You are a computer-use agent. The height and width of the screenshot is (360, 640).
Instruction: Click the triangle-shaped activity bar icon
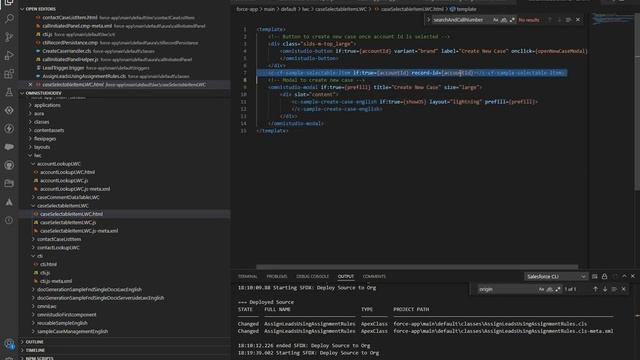(9, 202)
